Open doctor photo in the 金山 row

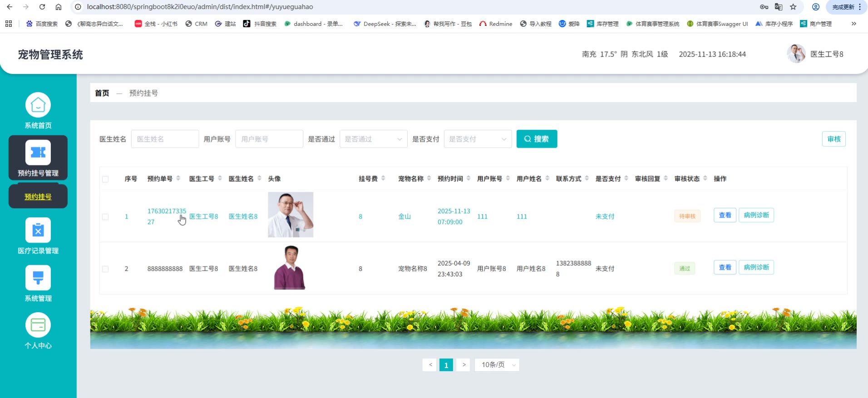[291, 214]
